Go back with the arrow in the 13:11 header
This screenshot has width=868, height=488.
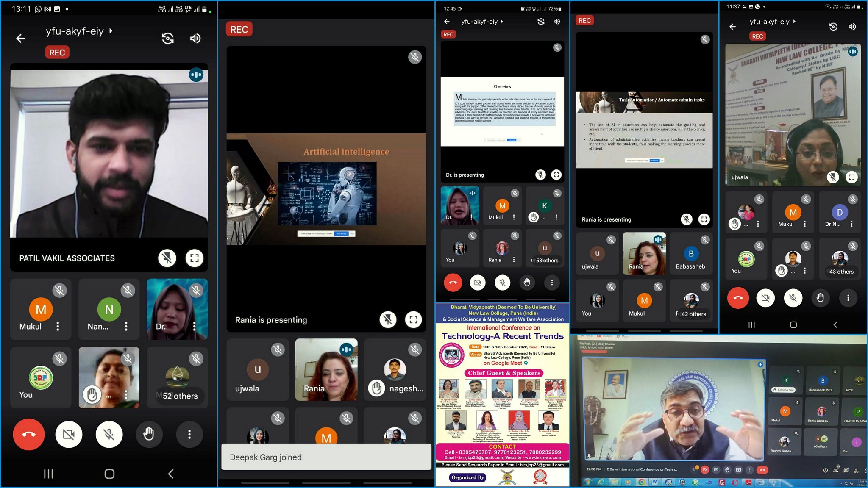(x=20, y=39)
